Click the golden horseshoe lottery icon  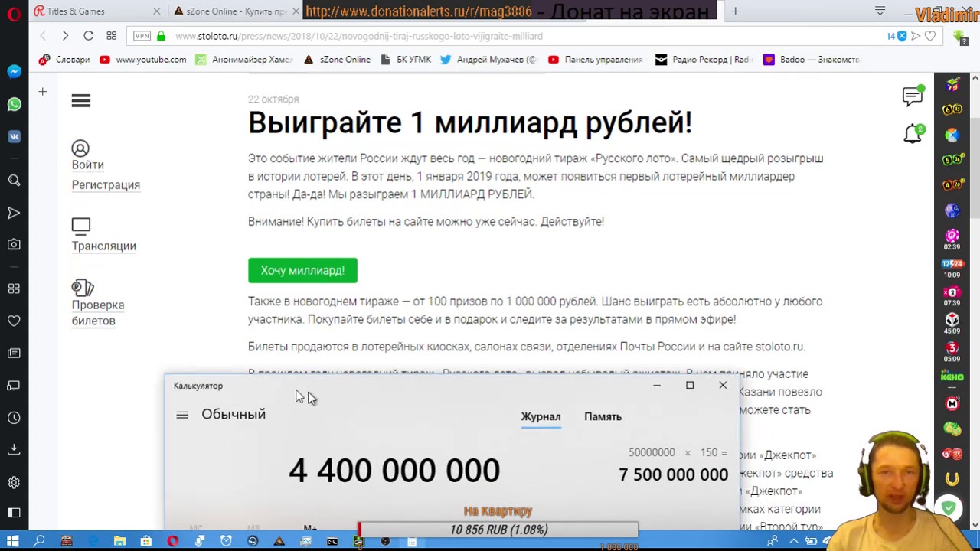[x=952, y=479]
